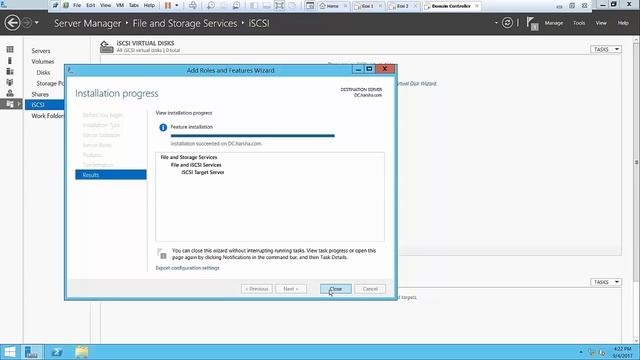Click the Local Server icon in sidebar
640x360 pixels.
[10, 60]
